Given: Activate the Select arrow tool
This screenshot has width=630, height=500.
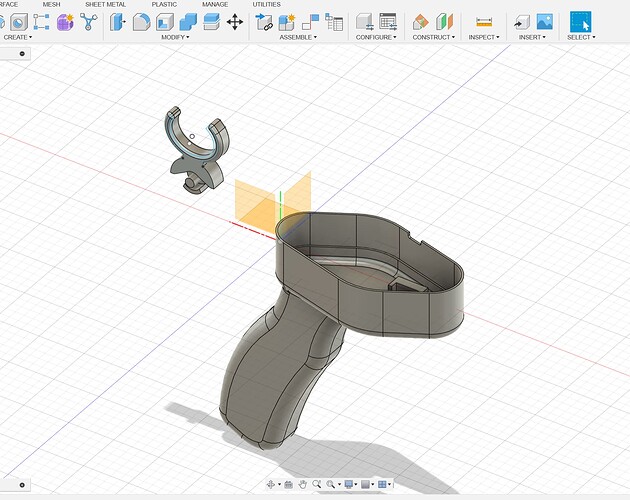Looking at the screenshot, I should coord(580,21).
